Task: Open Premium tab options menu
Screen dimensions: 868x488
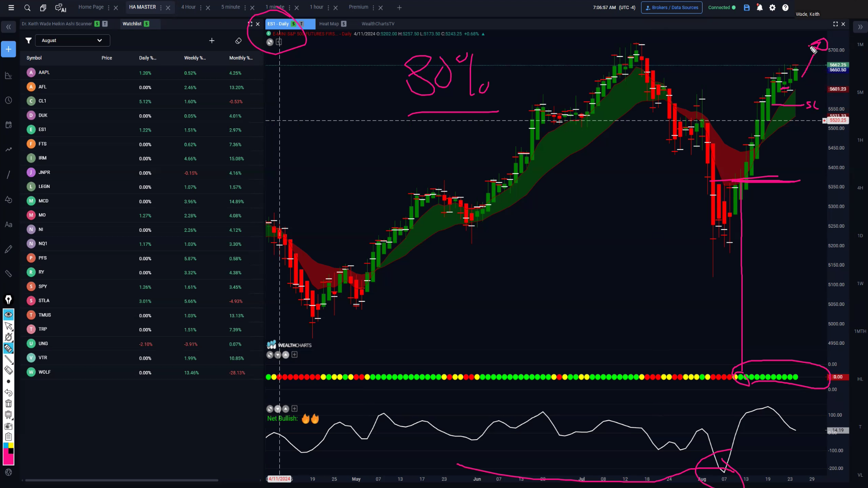Action: (x=373, y=8)
